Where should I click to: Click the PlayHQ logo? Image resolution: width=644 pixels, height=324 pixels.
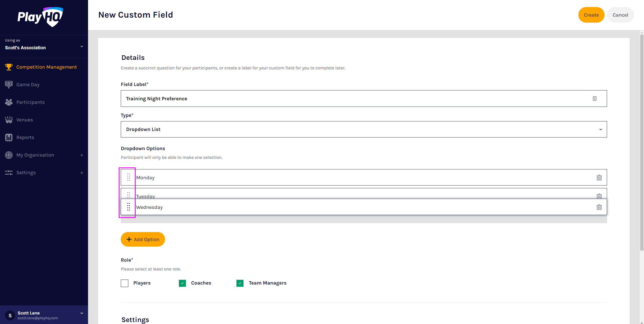click(x=40, y=17)
